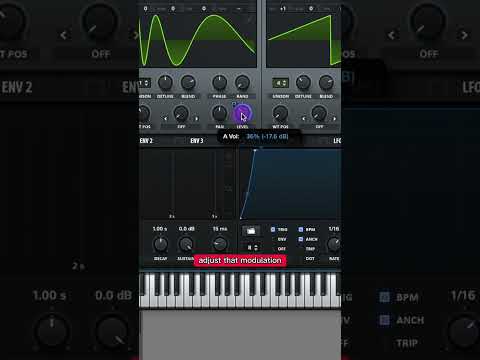Click the envelope Release knob showing 15 ms

[220, 244]
